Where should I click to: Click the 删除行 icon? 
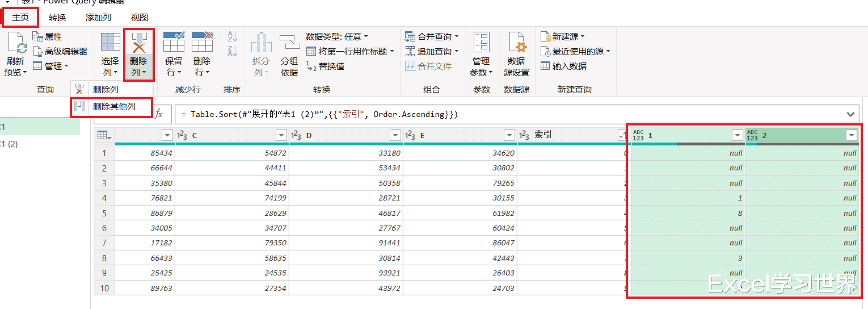click(x=202, y=43)
